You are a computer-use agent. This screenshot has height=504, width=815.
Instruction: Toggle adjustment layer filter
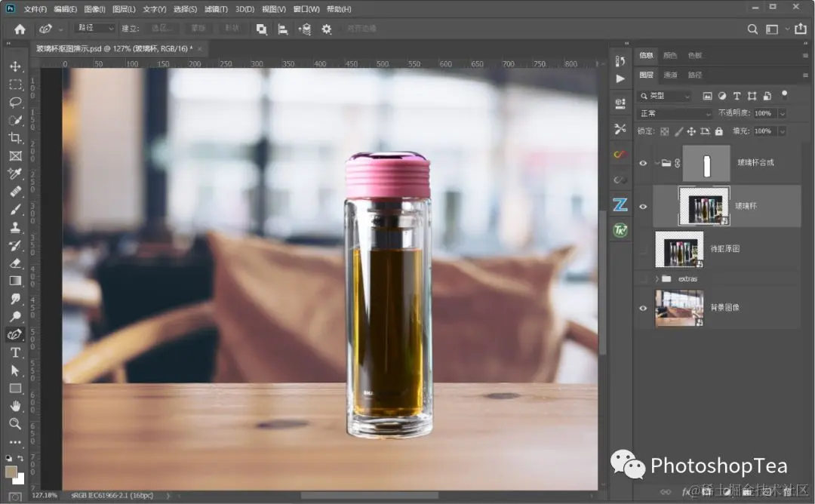[x=722, y=96]
